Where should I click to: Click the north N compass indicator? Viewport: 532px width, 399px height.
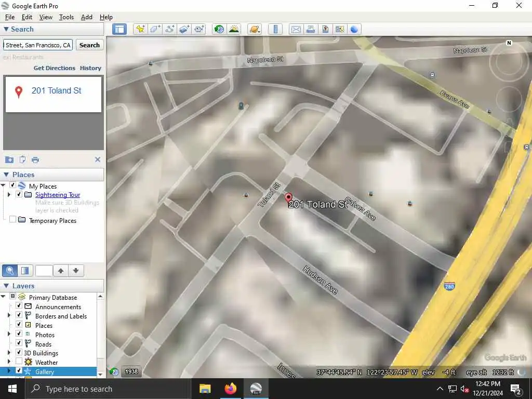click(x=509, y=43)
